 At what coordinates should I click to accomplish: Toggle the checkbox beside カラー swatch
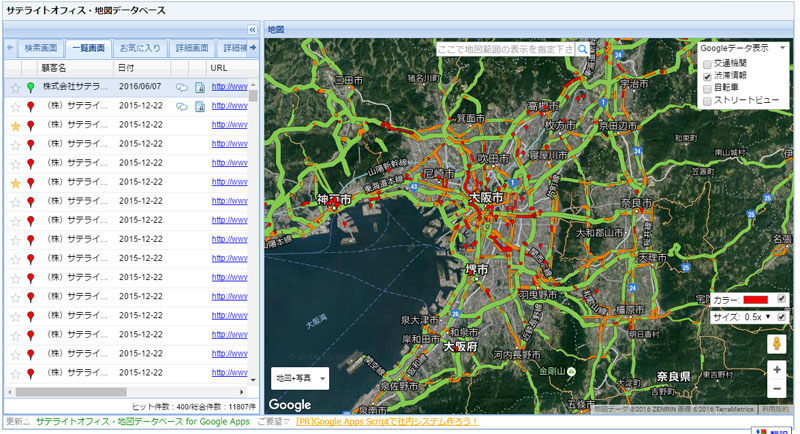coord(781,299)
